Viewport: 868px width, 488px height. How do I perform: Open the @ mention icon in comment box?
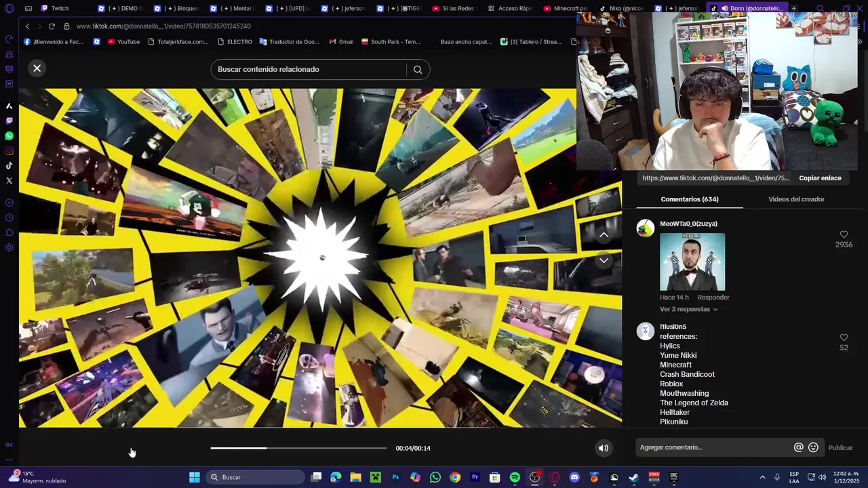coord(799,447)
